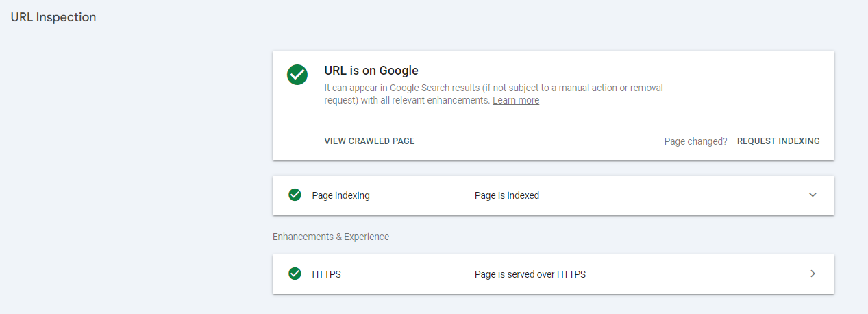Select the URL Inspection page heading
Viewport: 868px width, 314px height.
tap(53, 18)
